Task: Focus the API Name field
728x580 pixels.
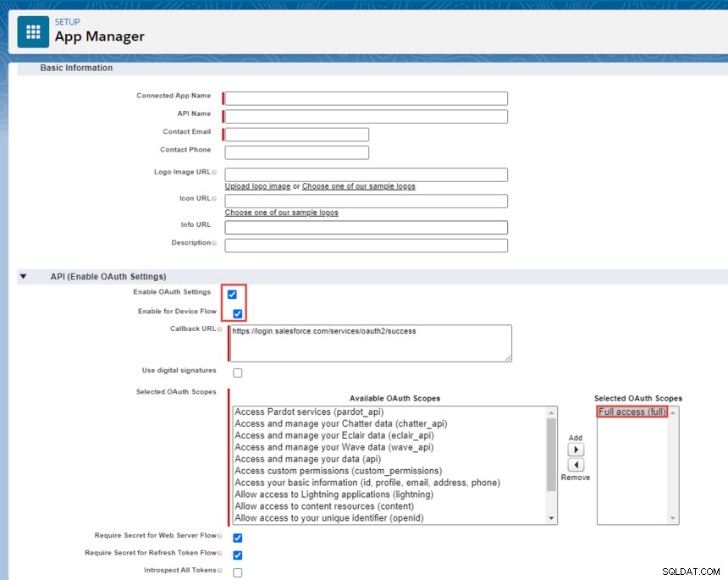Action: coord(367,117)
